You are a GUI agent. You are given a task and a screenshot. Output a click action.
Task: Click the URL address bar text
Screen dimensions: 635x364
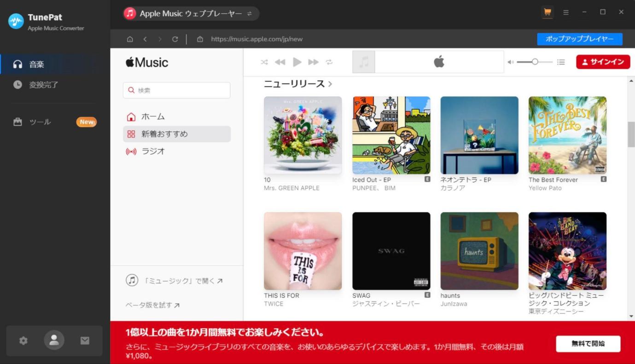coord(256,39)
